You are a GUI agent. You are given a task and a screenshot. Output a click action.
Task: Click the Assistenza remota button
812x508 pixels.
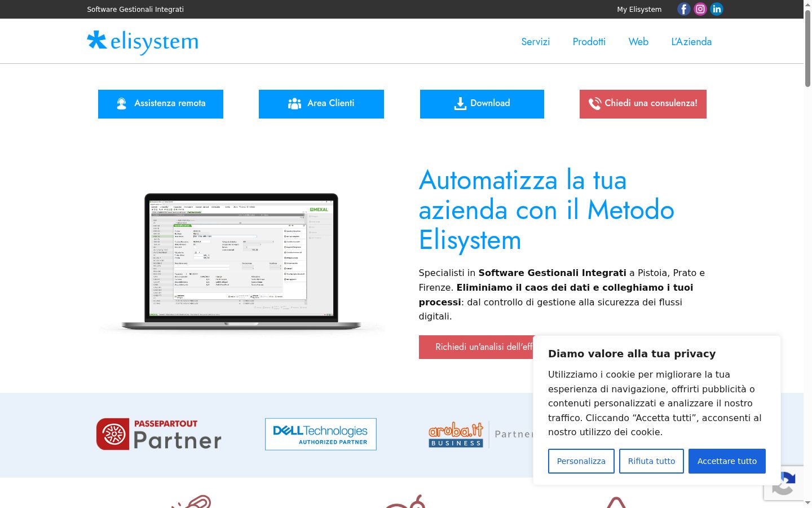161,104
